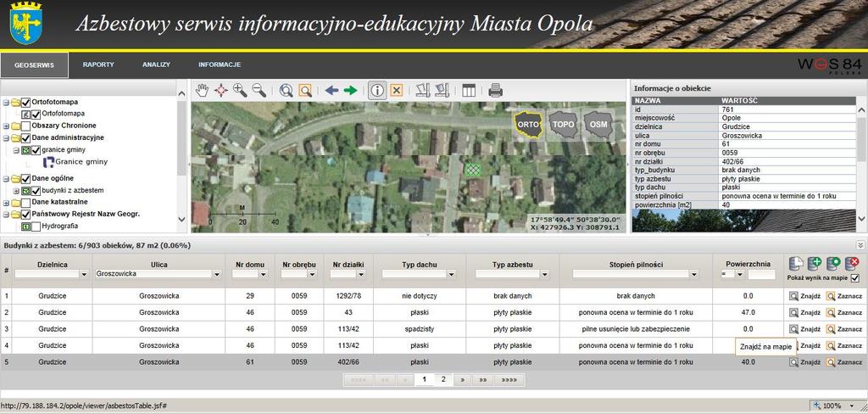Uncheck Pokaż wynik na mapie checkbox
Viewport: 868px width, 414px height.
pos(855,278)
